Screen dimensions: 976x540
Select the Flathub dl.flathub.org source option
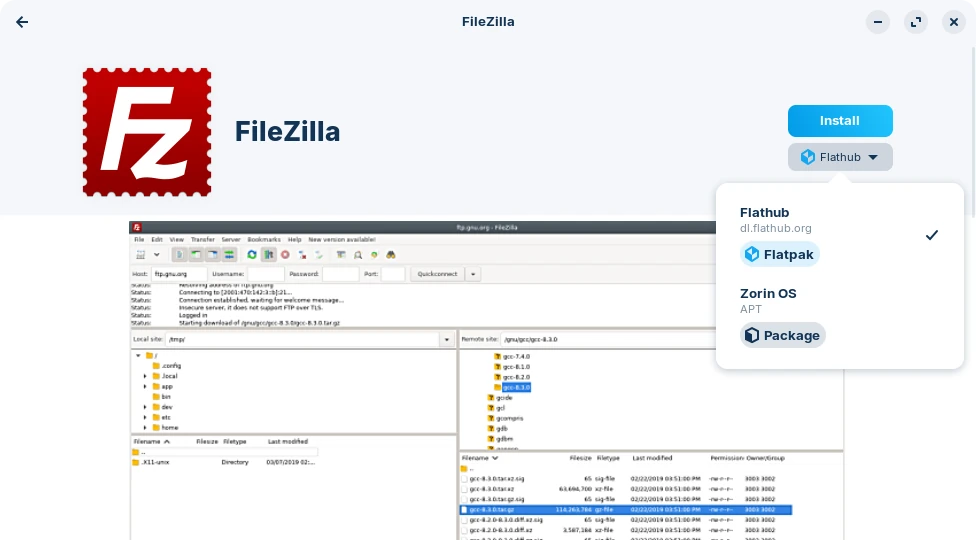tap(839, 235)
